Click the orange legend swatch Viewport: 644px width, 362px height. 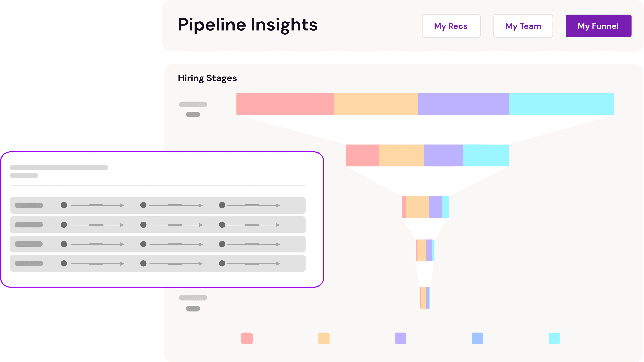pos(324,338)
